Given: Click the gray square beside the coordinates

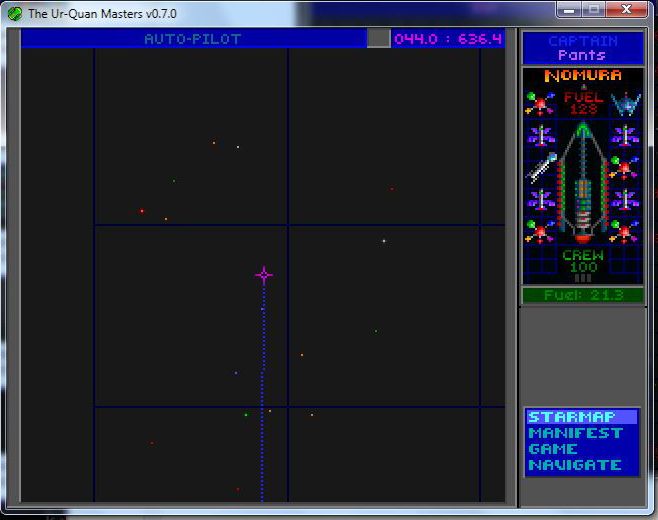Looking at the screenshot, I should coord(379,39).
